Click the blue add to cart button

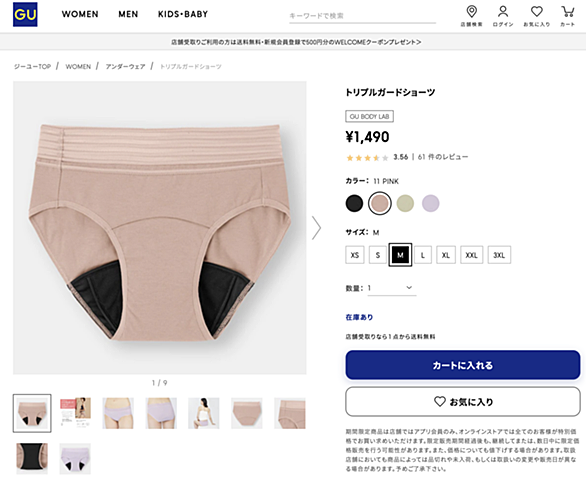tap(463, 365)
